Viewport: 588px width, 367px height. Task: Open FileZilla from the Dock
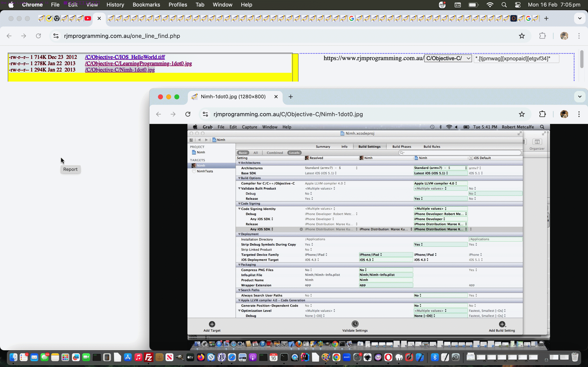point(149,357)
